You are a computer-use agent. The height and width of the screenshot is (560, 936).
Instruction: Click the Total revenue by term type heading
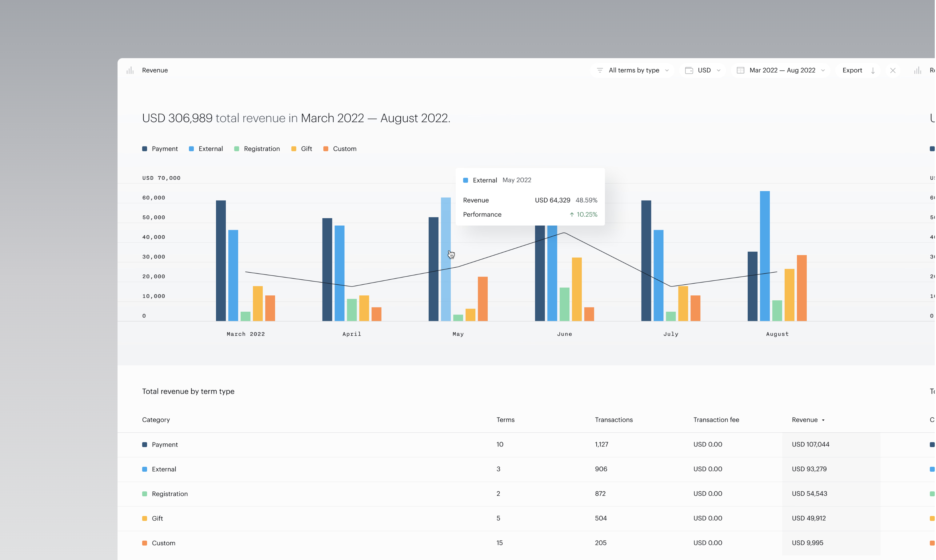189,392
